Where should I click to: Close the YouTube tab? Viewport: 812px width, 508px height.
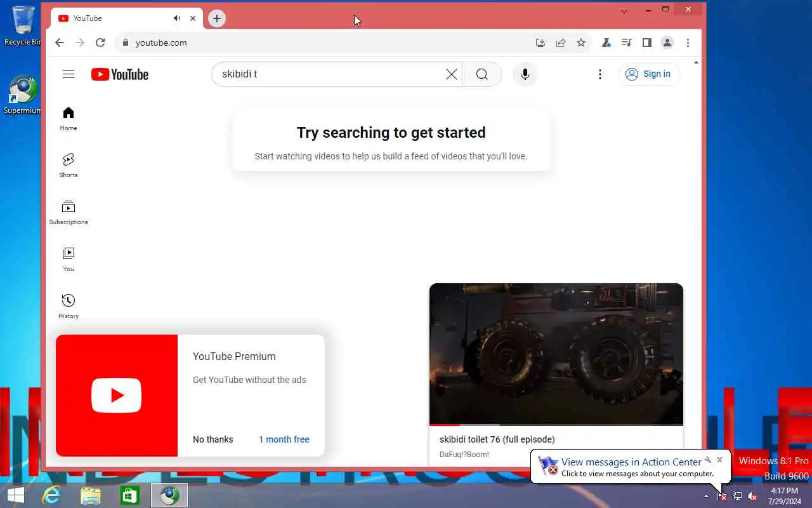[x=193, y=18]
